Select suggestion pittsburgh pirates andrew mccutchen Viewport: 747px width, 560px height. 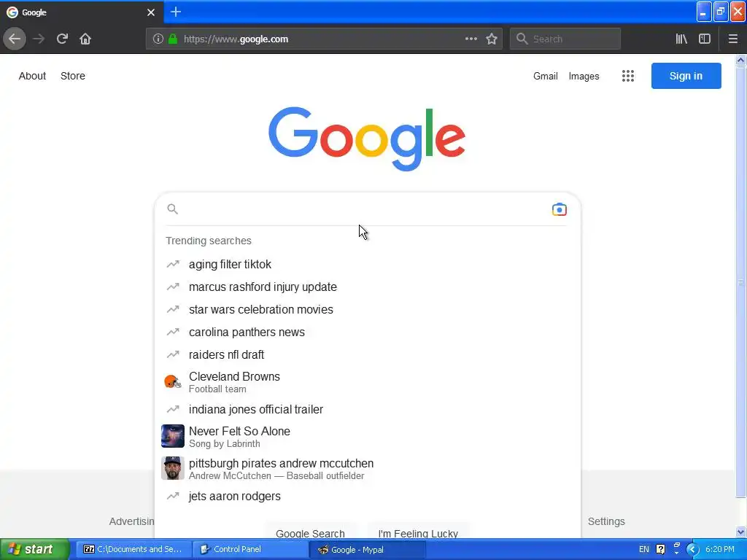368,469
